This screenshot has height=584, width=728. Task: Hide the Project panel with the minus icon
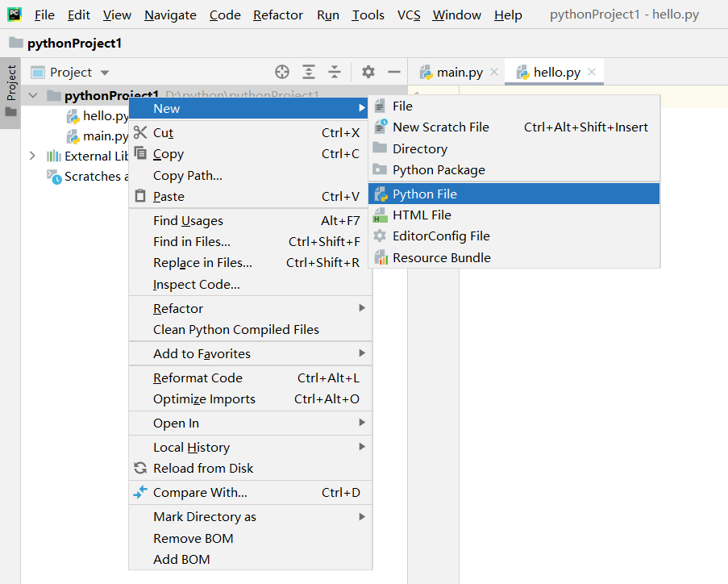pyautogui.click(x=393, y=72)
